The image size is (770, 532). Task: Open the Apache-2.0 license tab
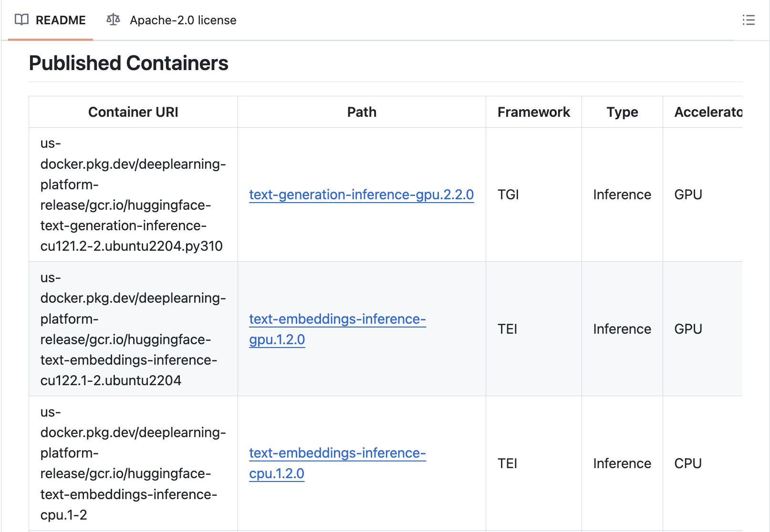click(x=171, y=20)
